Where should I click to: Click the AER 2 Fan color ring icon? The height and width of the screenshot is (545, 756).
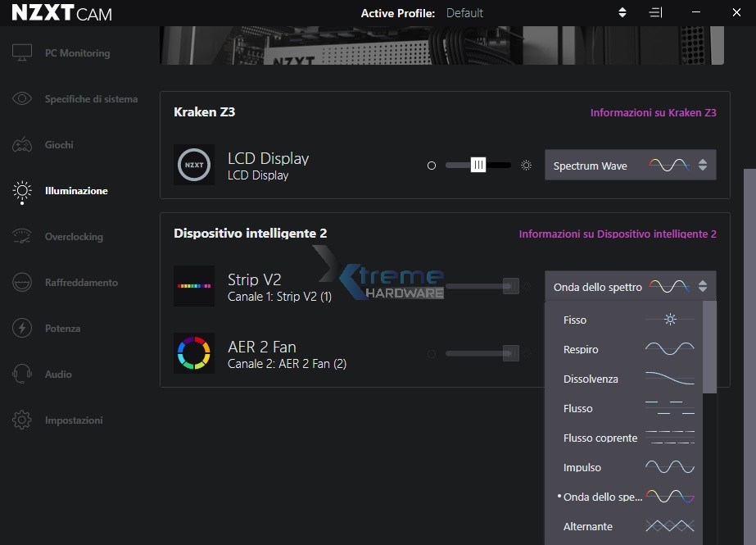pyautogui.click(x=194, y=353)
